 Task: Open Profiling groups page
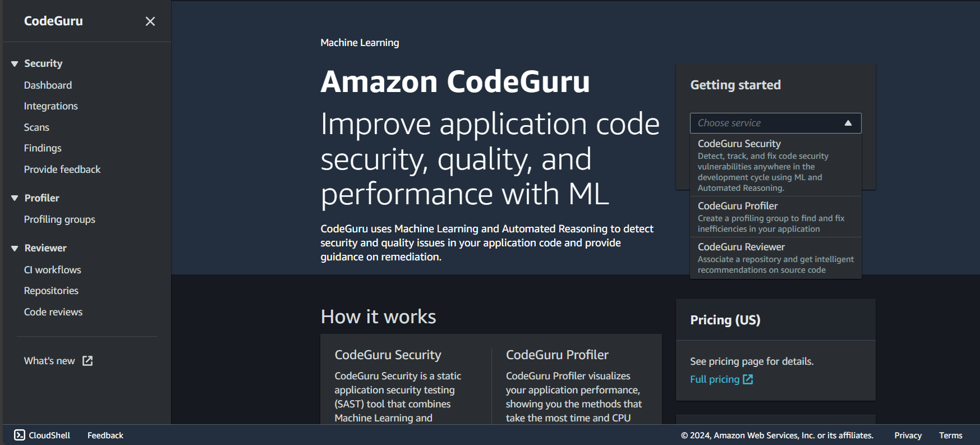pos(59,219)
